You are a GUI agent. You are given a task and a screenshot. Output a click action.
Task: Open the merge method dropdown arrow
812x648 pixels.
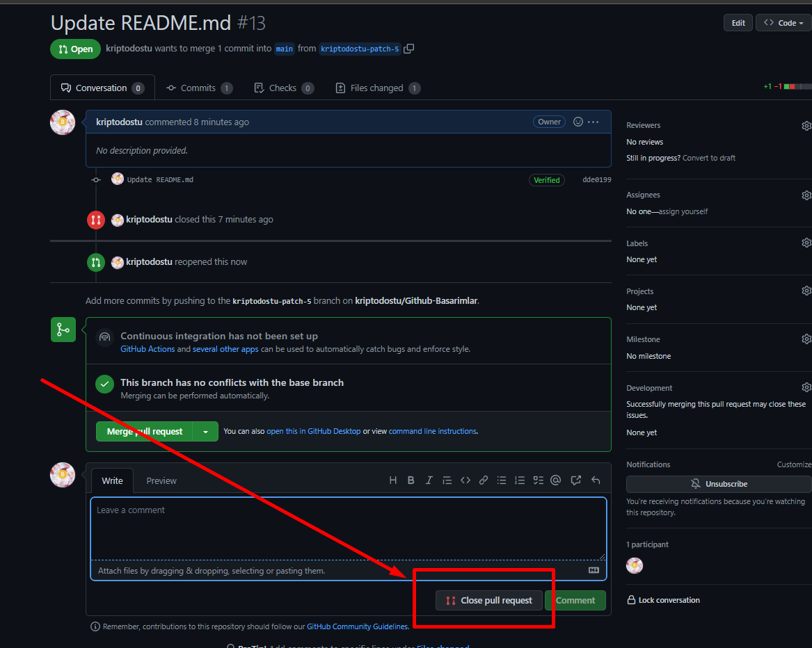click(x=205, y=432)
